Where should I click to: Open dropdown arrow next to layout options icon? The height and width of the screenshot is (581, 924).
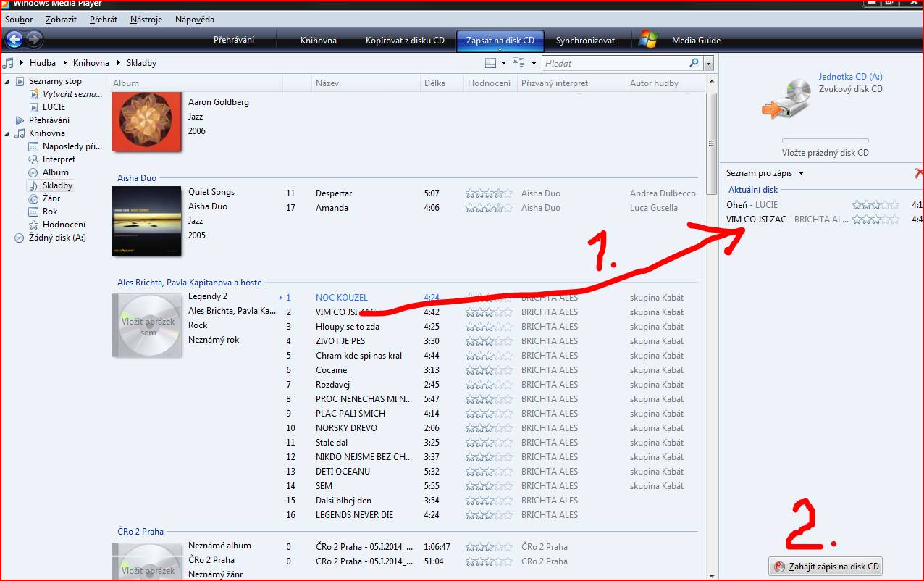click(503, 63)
